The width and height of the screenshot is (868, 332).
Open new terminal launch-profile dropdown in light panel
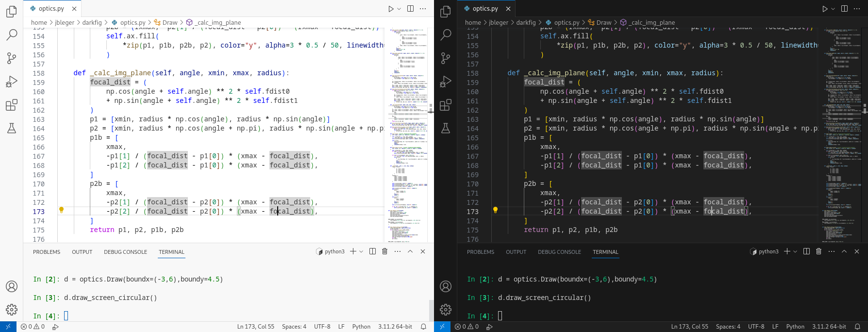click(361, 251)
